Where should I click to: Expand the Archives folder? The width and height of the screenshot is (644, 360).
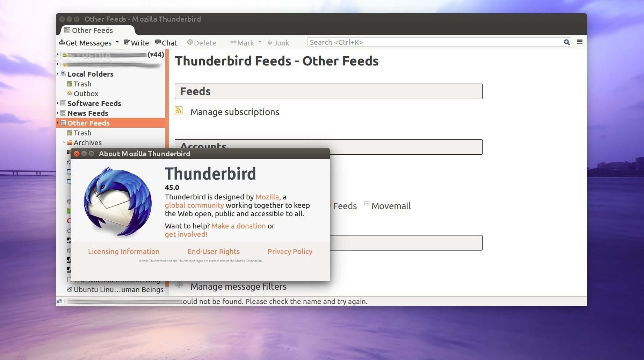[64, 142]
